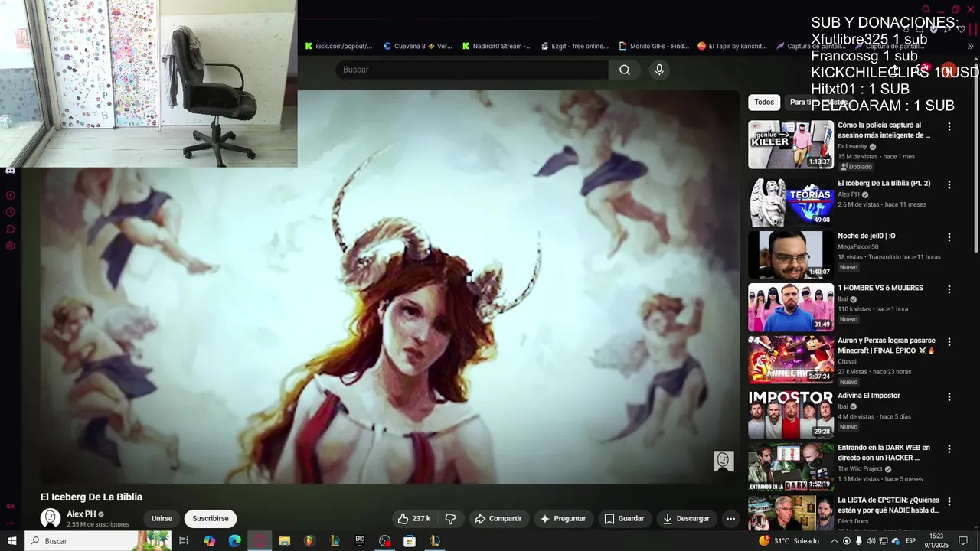The height and width of the screenshot is (551, 980).
Task: Like the video showing 237 k
Action: click(413, 518)
